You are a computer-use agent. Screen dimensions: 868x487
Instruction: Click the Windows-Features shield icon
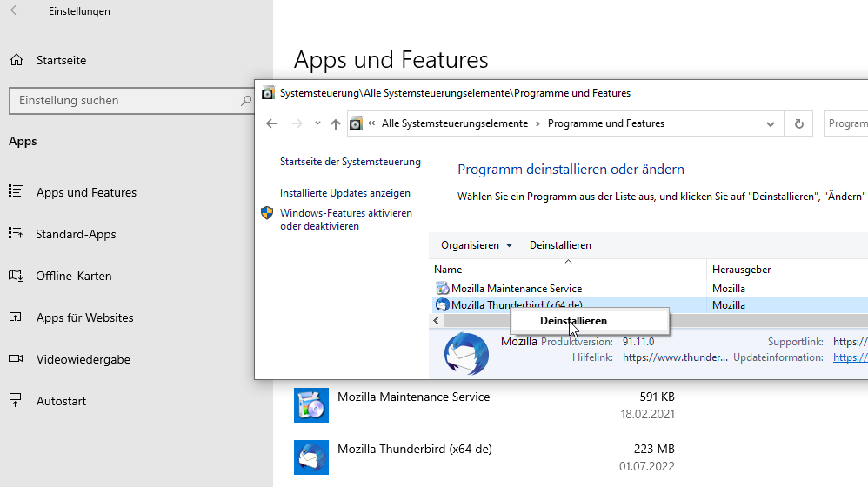(x=268, y=213)
